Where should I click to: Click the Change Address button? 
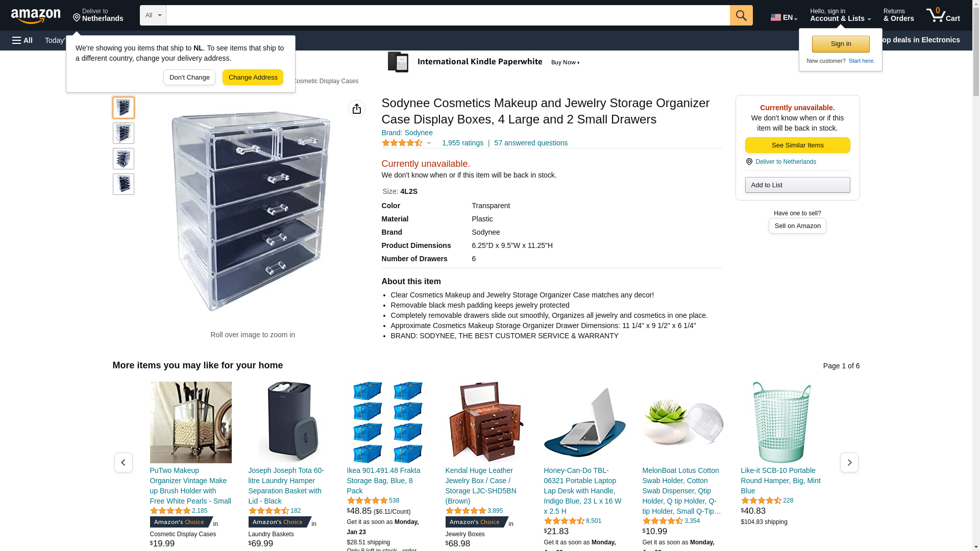point(253,78)
